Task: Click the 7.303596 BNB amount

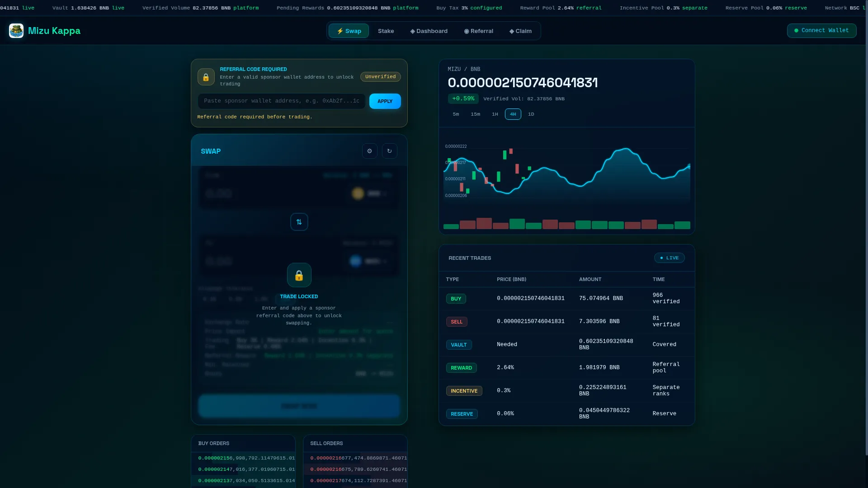Action: click(599, 322)
